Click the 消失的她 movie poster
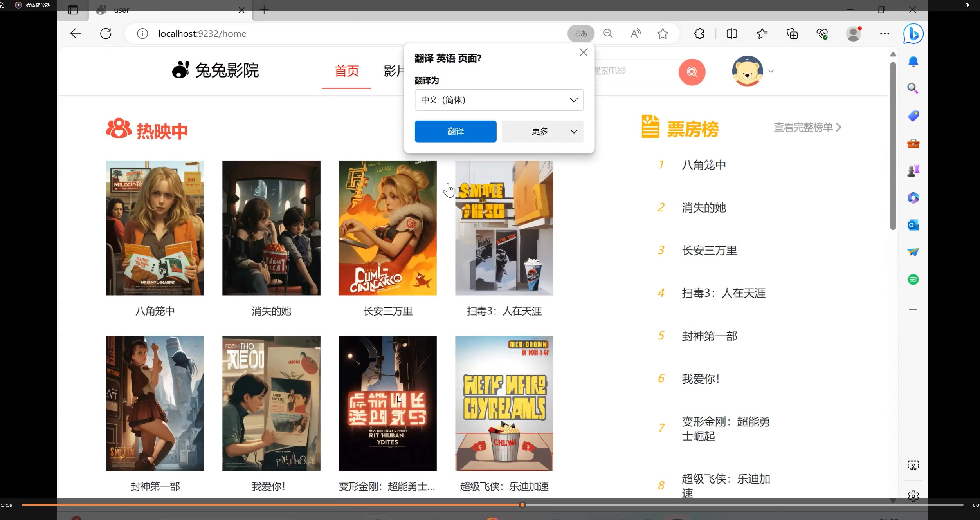The image size is (980, 520). tap(271, 228)
